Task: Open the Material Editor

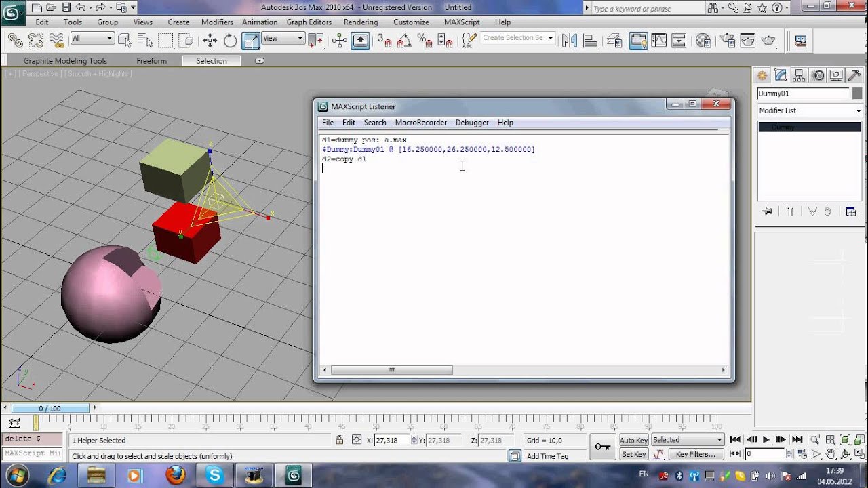Action: point(703,41)
